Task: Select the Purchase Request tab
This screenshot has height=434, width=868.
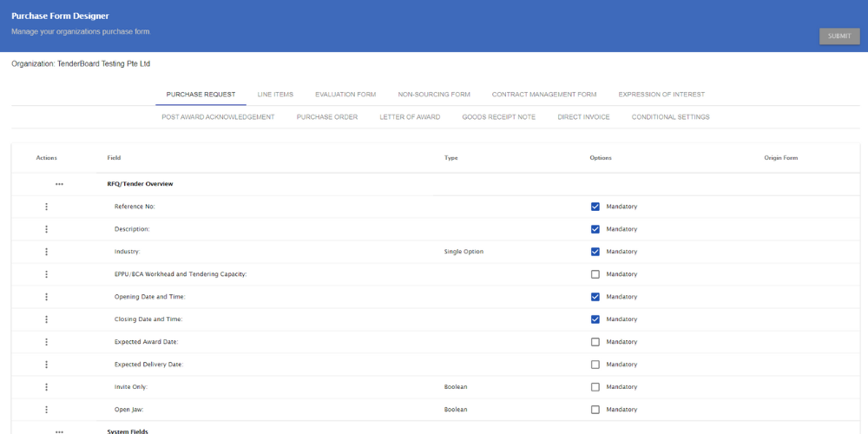Action: coord(201,95)
